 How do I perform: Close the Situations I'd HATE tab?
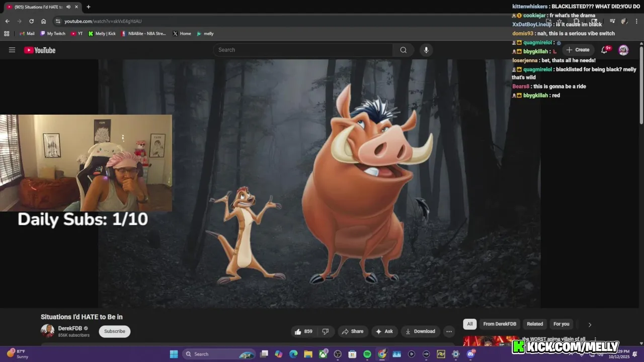tap(76, 7)
